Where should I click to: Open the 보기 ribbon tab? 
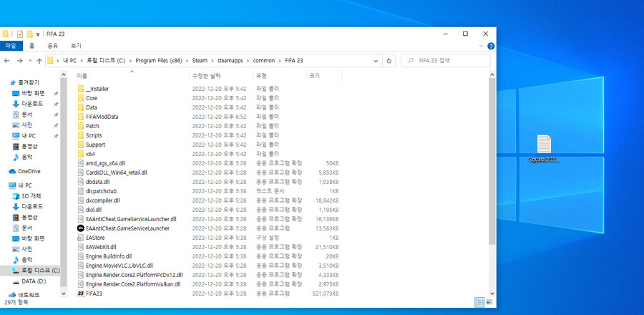[76, 46]
